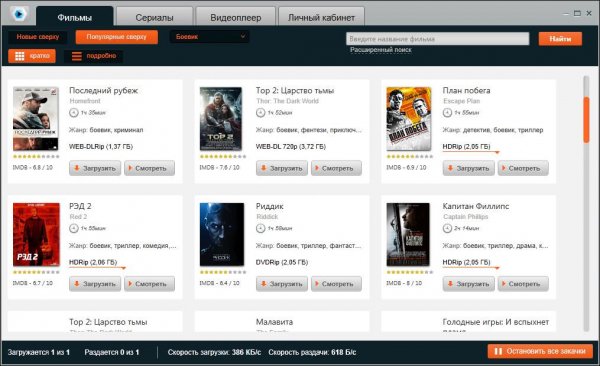This screenshot has height=366, width=600.
Task: Click Смотреть for Последний рубеж
Action: [x=149, y=168]
